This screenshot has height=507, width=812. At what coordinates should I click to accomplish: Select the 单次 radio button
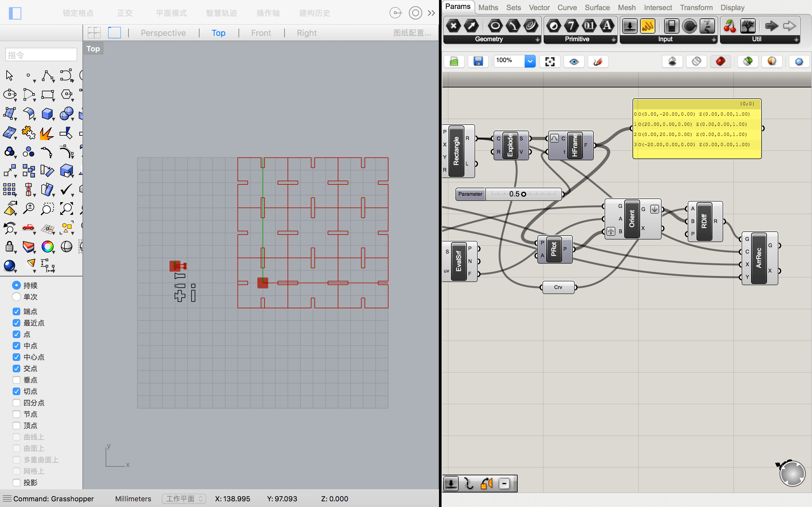point(16,297)
